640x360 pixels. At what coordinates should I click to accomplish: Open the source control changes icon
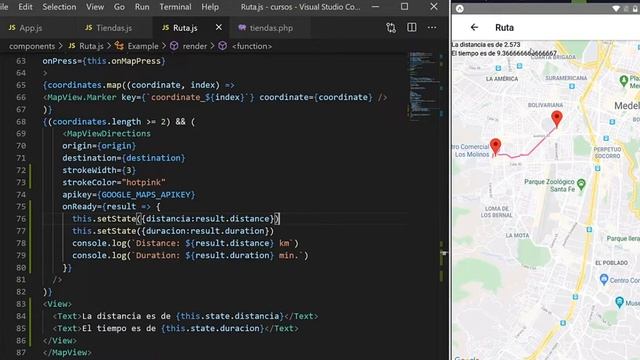coord(391,28)
